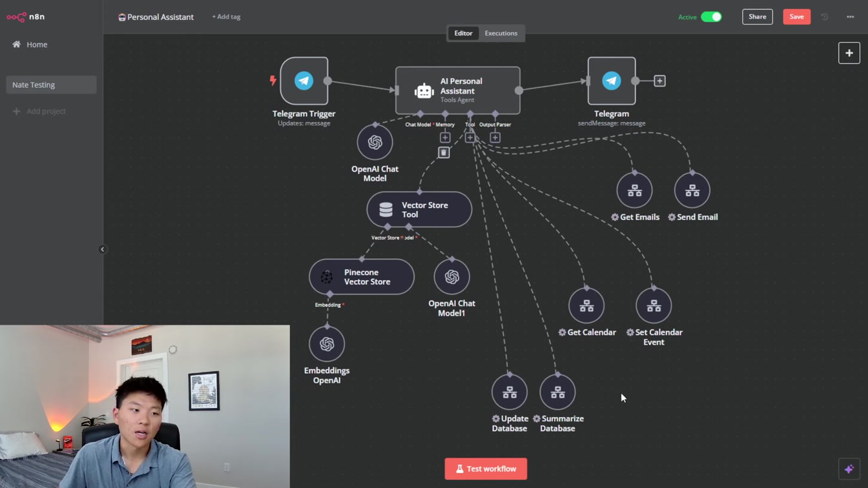Open the Update Database tool node
The height and width of the screenshot is (488, 868).
tap(510, 392)
